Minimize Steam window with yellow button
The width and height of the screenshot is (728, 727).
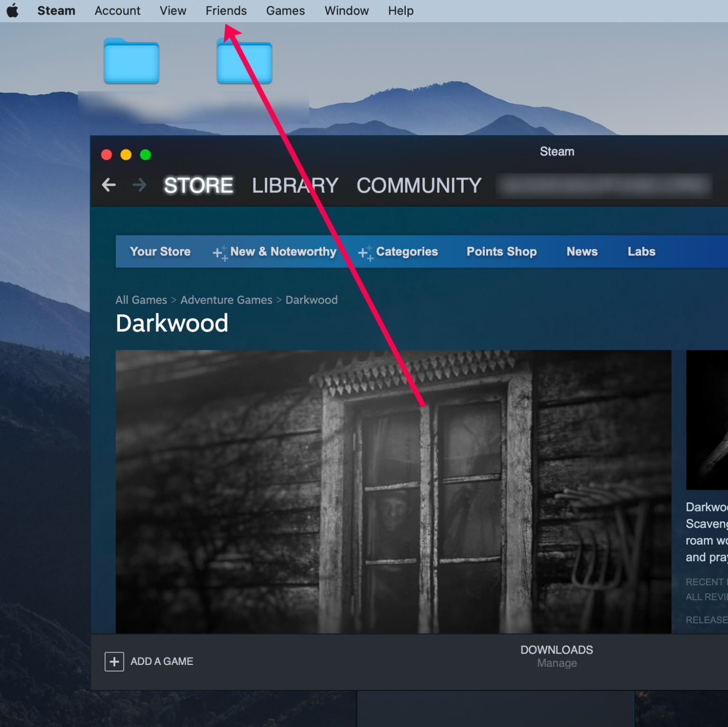pos(126,155)
